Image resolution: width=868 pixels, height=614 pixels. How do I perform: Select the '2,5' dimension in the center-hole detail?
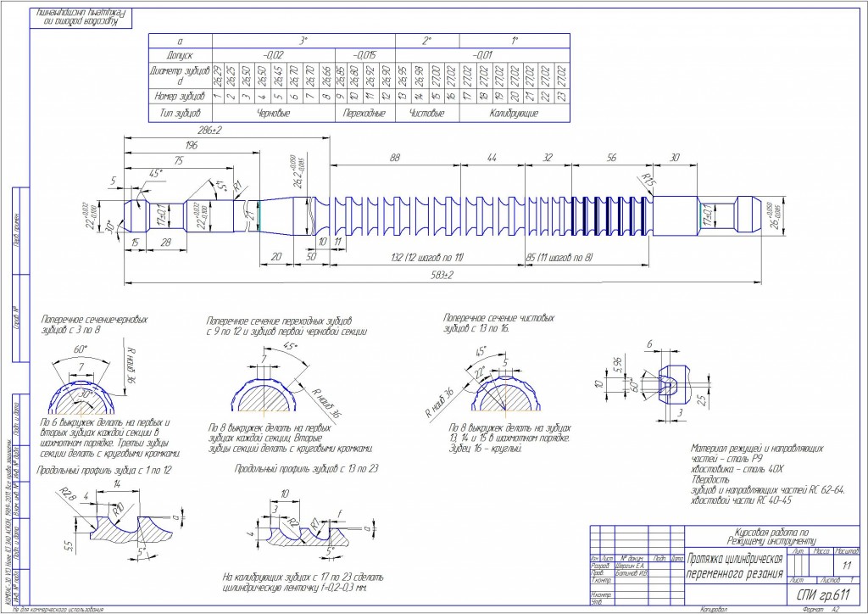(x=702, y=399)
